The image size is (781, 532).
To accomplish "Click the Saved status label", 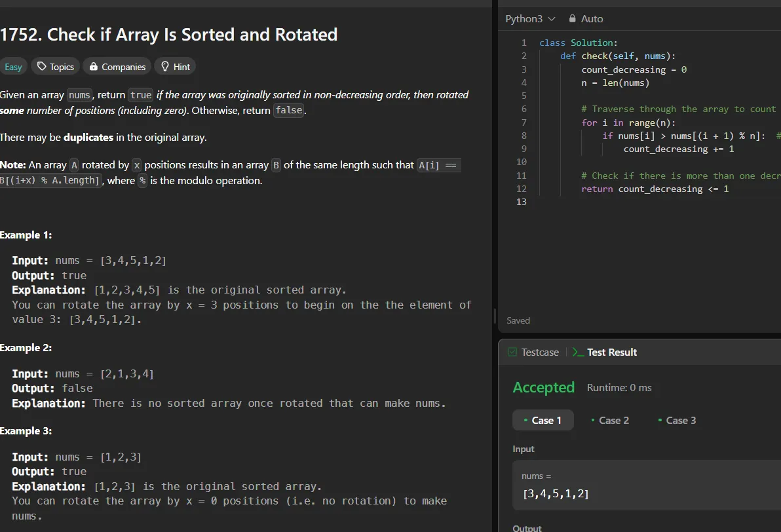I will point(518,320).
